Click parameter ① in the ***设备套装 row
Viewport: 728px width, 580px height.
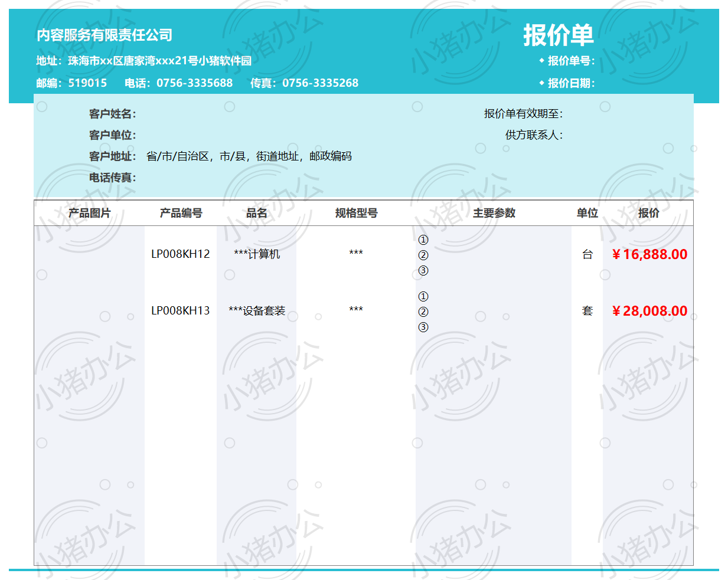pyautogui.click(x=423, y=297)
